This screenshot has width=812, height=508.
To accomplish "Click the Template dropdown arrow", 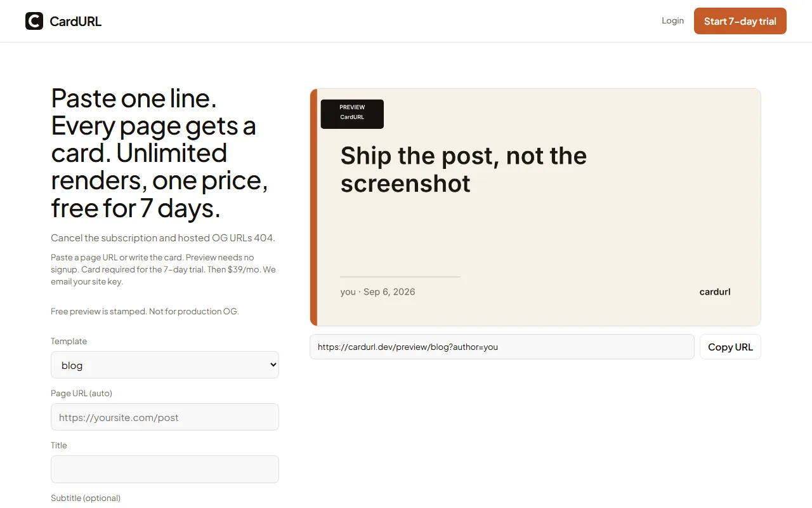I will 273,365.
